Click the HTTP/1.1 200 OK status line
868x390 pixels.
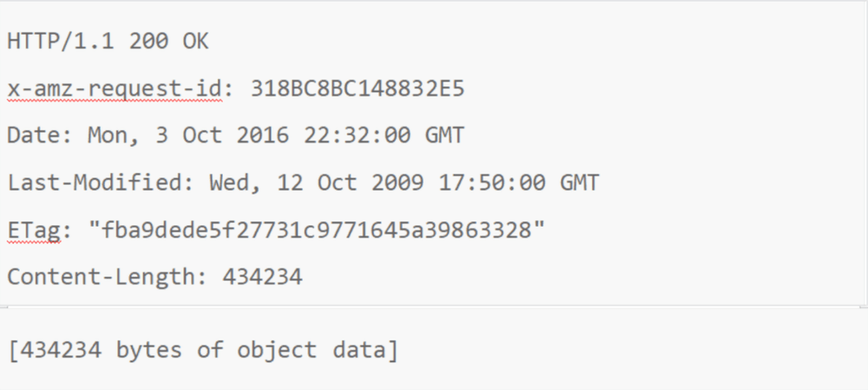pyautogui.click(x=108, y=42)
